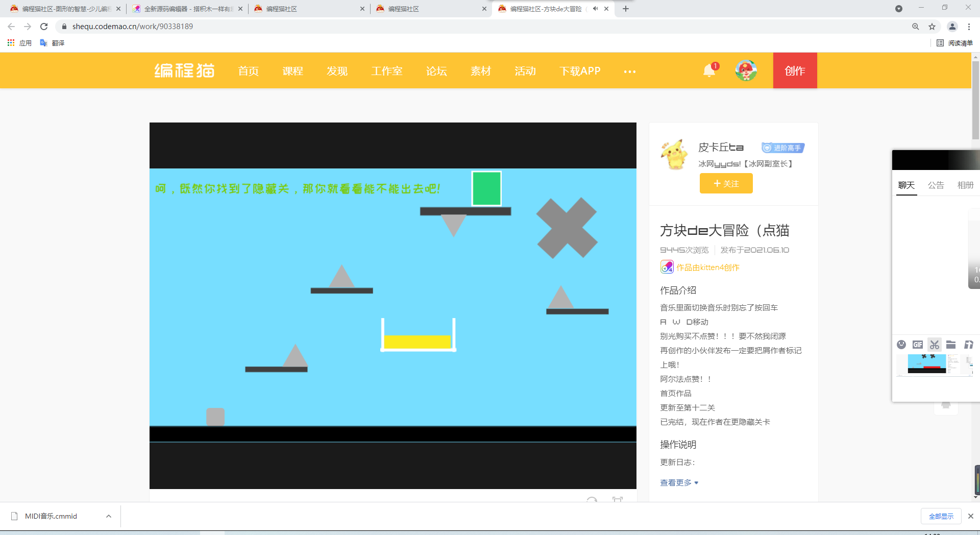Viewport: 980px width, 535px height.
Task: Click the 进阶高手 badge
Action: [783, 148]
